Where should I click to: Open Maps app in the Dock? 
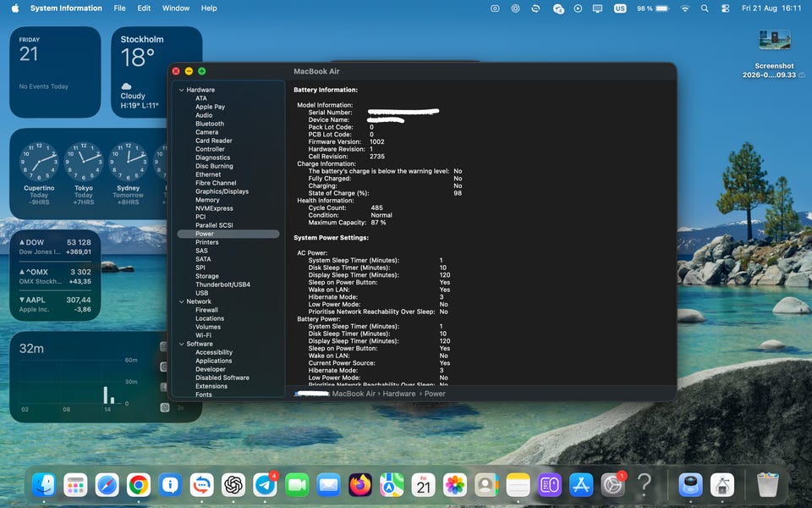[x=392, y=485]
